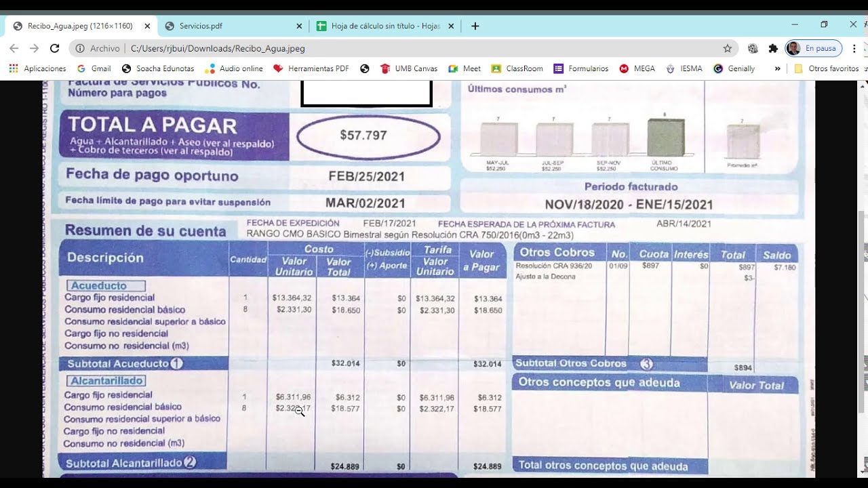The image size is (868, 488).
Task: Open the En pausa profile button
Action: tap(813, 48)
